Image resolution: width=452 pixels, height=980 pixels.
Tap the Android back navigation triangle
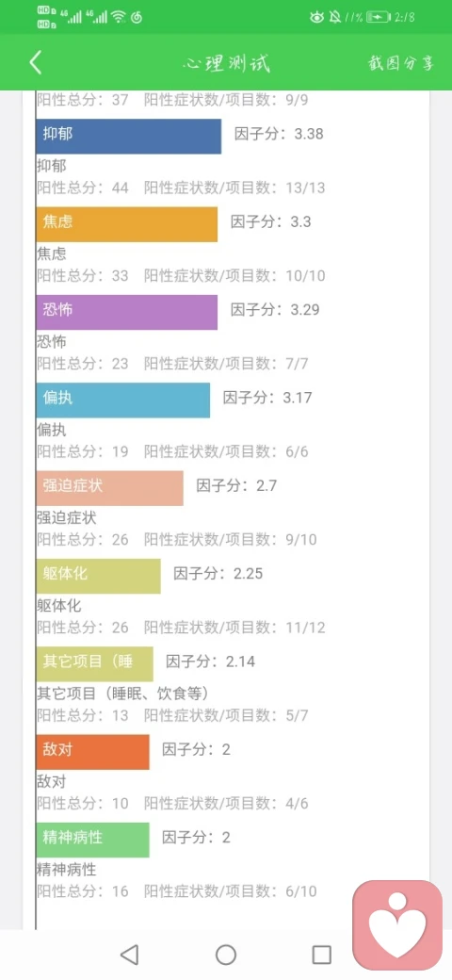pyautogui.click(x=129, y=955)
